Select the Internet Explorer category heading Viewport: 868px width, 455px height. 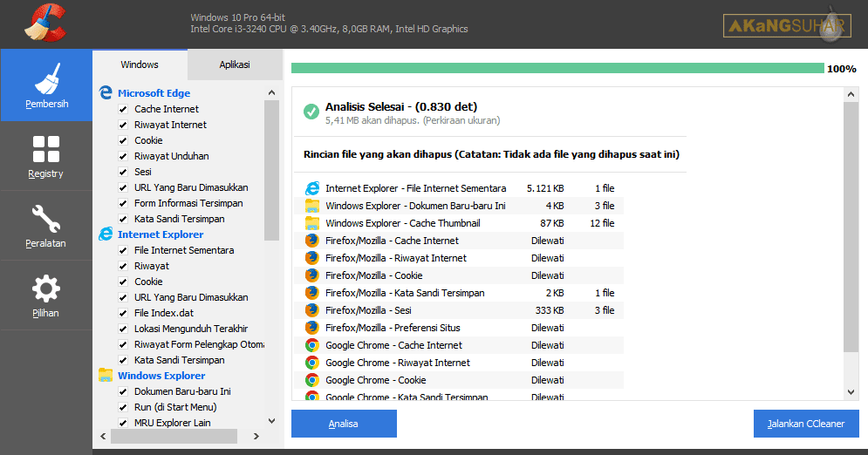point(161,234)
